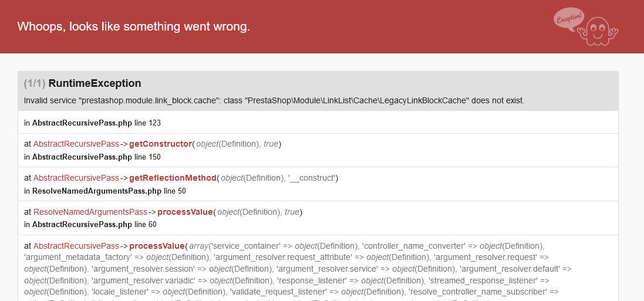The image size is (644, 301).
Task: Click "ResolveNamedArgumentsPass.php line 50" file reference
Action: click(x=109, y=191)
